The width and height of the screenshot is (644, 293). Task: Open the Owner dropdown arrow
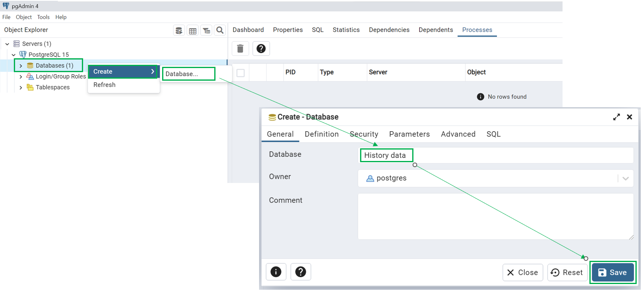(626, 178)
